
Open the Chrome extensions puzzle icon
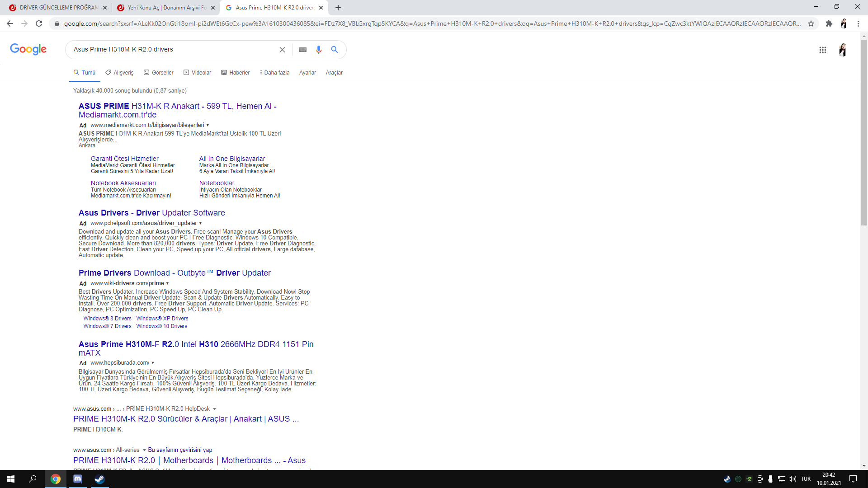pyautogui.click(x=829, y=23)
